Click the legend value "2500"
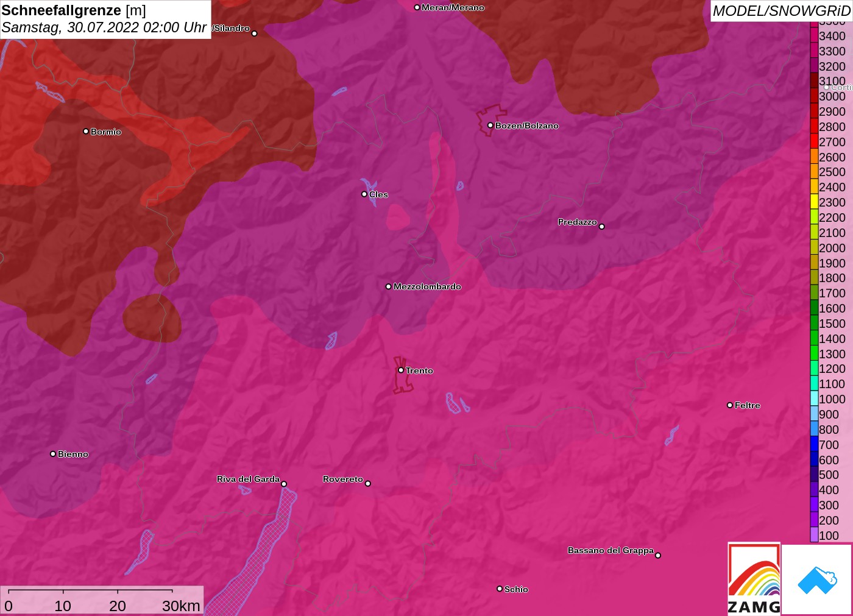This screenshot has height=616, width=853. click(x=832, y=172)
